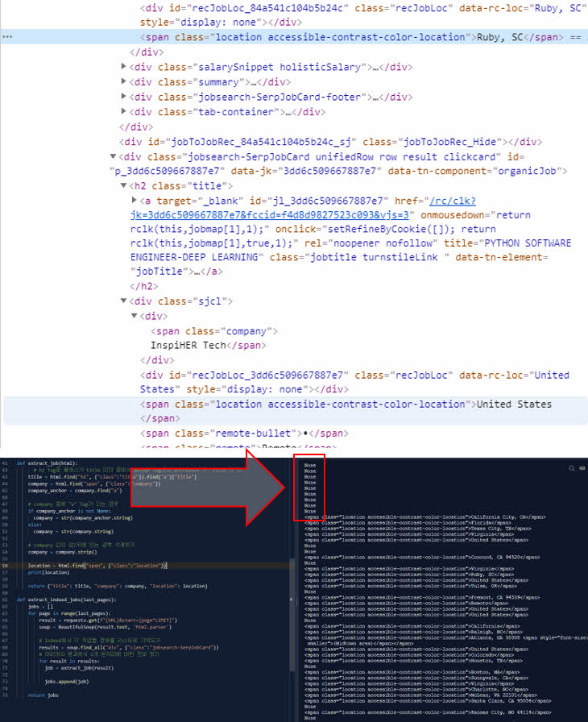Image resolution: width=588 pixels, height=722 pixels.
Task: Select the jobToJobRec_Hide div line
Action: click(330, 142)
